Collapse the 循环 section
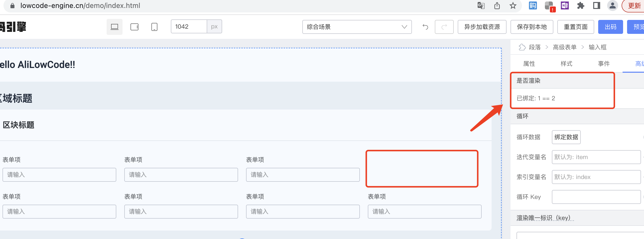The image size is (644, 239). click(x=522, y=116)
